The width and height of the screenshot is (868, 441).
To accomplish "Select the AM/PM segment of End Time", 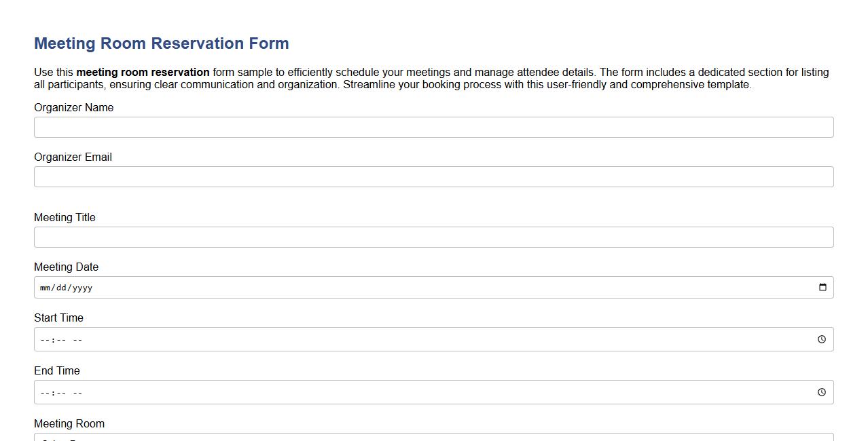I will tap(77, 392).
